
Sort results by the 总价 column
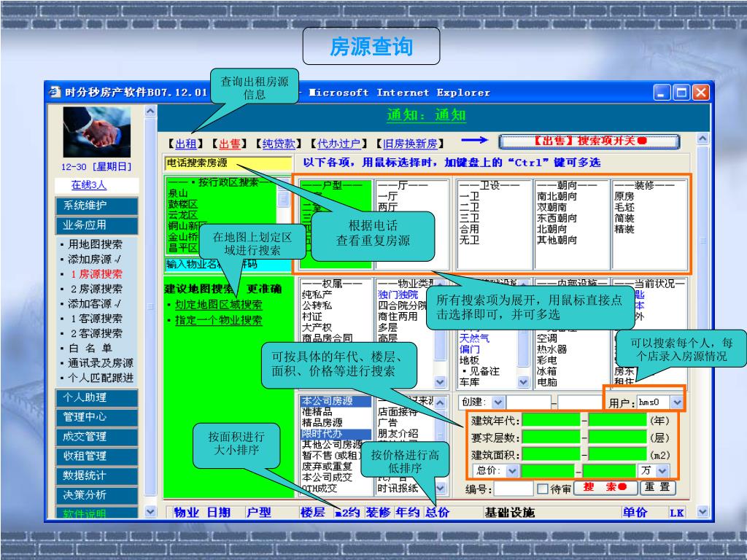(438, 513)
